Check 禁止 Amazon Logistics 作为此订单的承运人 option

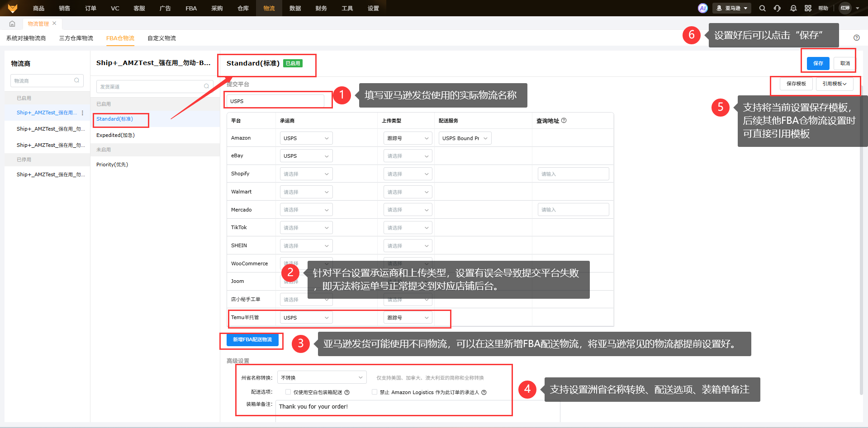point(374,392)
